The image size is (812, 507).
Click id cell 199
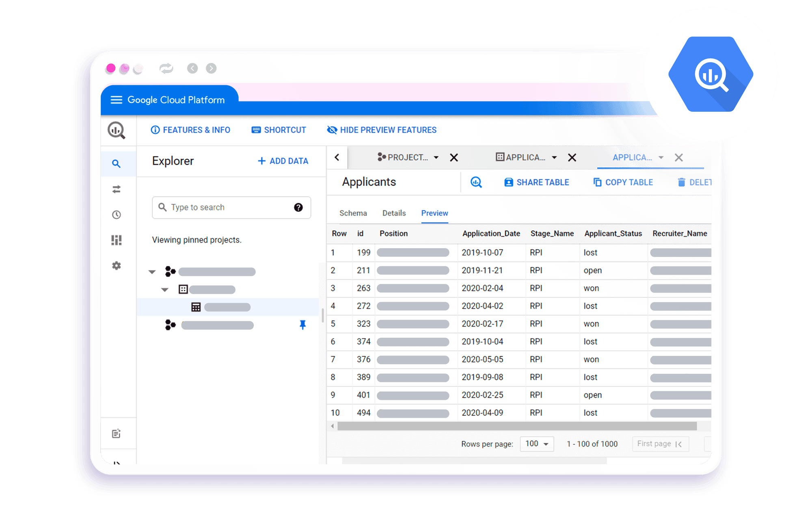coord(364,253)
